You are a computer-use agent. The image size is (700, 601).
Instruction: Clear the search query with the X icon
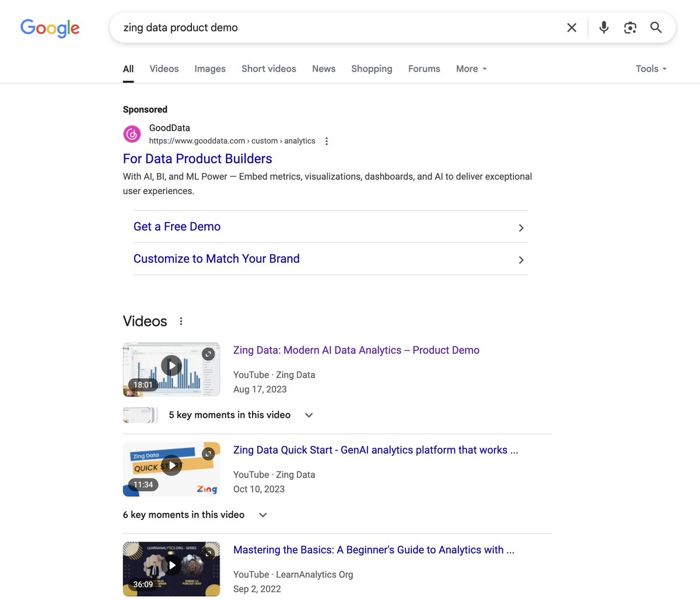pyautogui.click(x=572, y=27)
